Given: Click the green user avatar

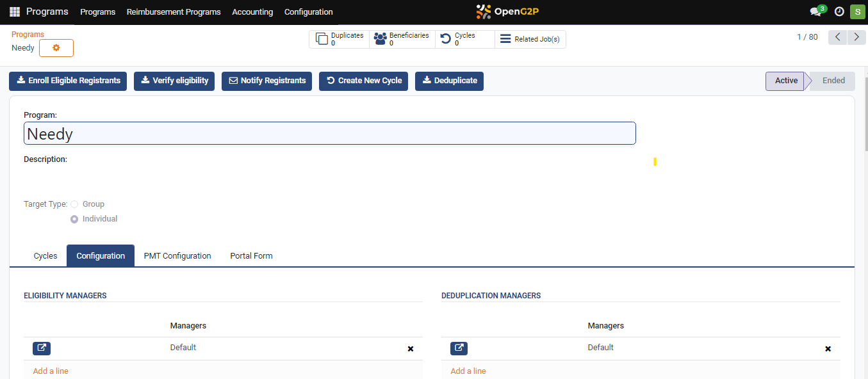Looking at the screenshot, I should coord(857,12).
